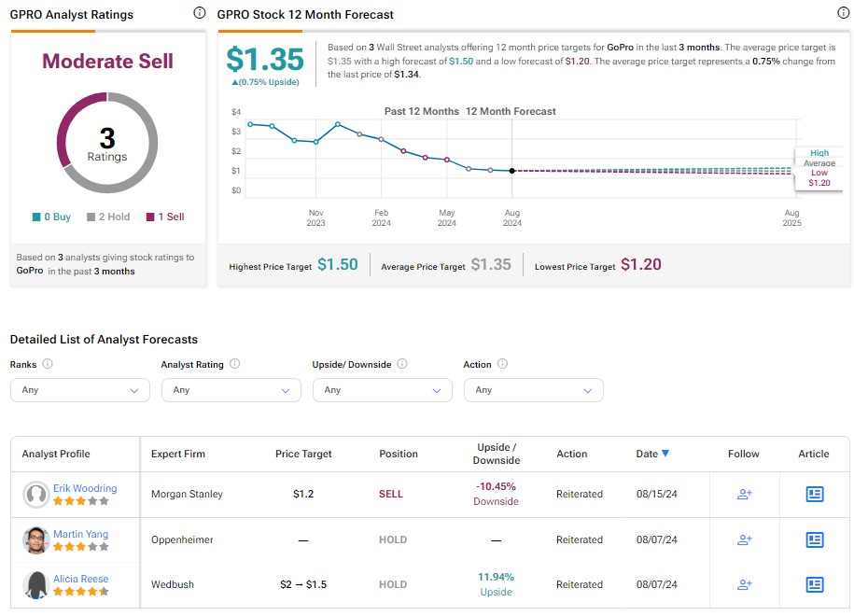Open the Action filter dropdown
The width and height of the screenshot is (854, 616).
533,390
